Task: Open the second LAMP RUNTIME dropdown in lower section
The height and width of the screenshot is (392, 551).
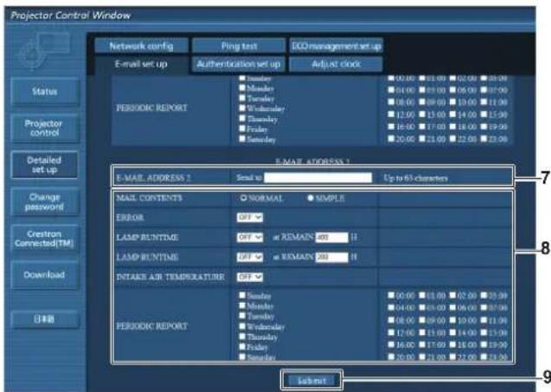Action: [249, 257]
